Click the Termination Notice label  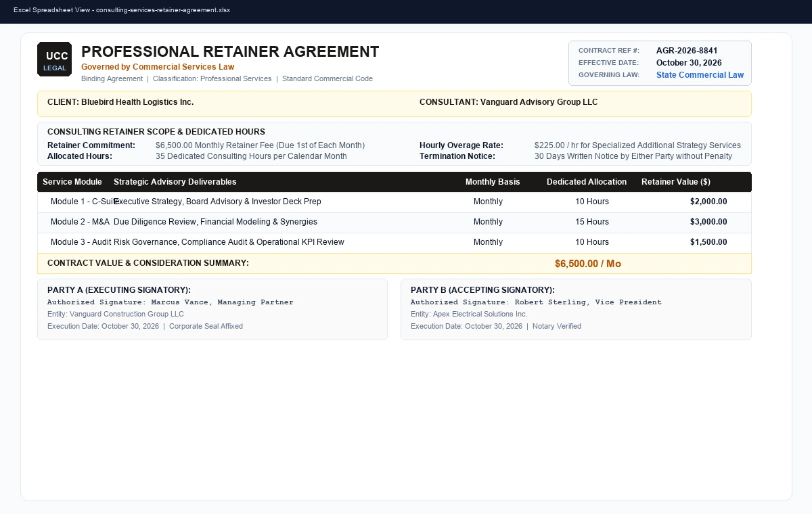tap(457, 156)
